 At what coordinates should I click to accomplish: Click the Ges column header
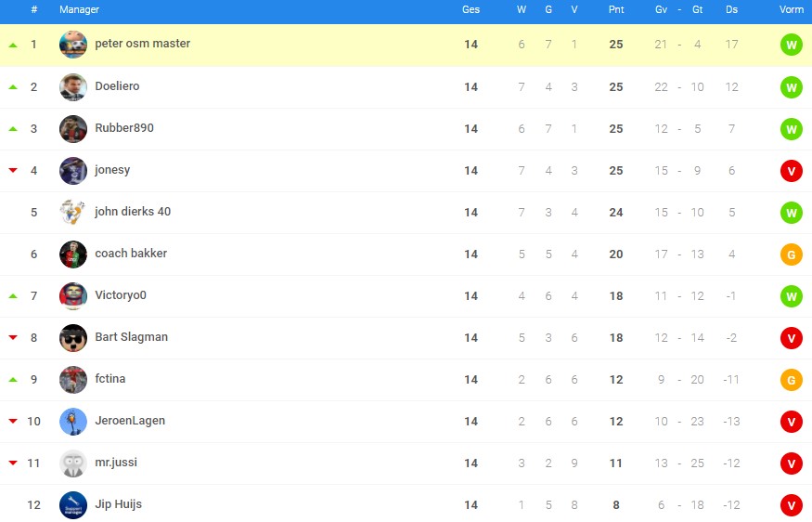[470, 9]
